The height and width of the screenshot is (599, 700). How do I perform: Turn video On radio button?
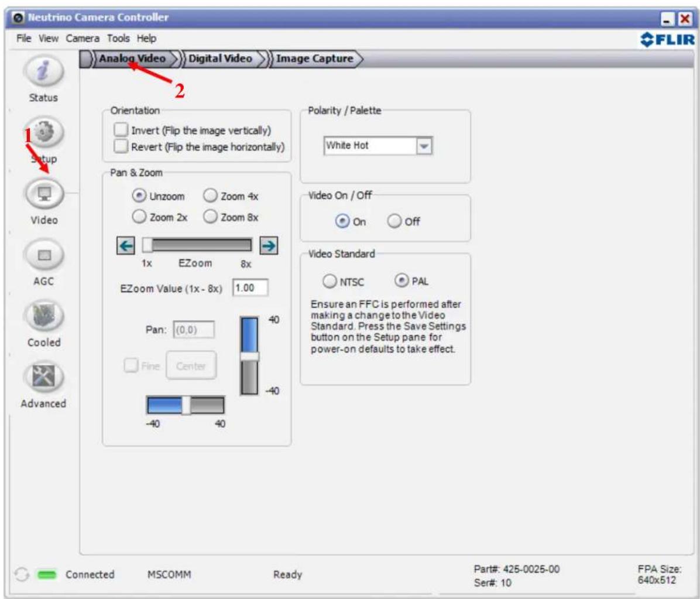(x=342, y=221)
